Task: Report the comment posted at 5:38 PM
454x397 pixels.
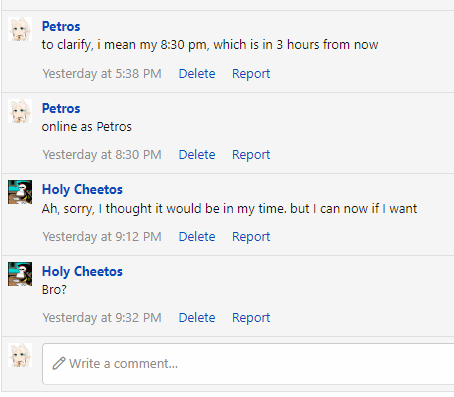Action: 251,74
